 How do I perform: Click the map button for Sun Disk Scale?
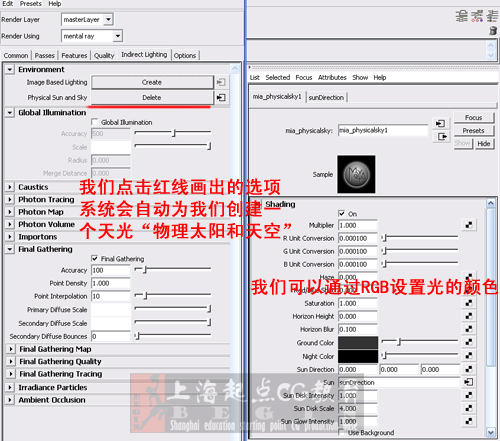pos(469,408)
